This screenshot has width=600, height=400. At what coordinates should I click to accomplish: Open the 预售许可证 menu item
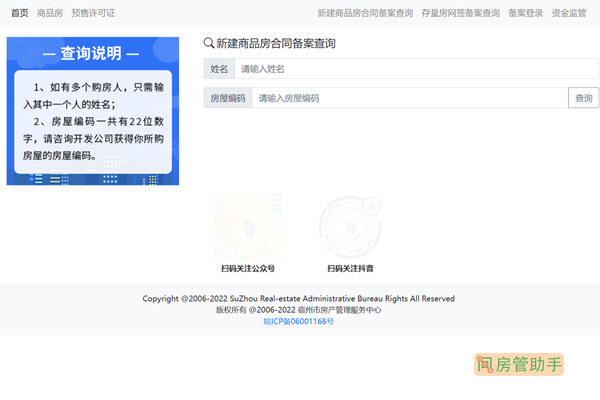93,13
